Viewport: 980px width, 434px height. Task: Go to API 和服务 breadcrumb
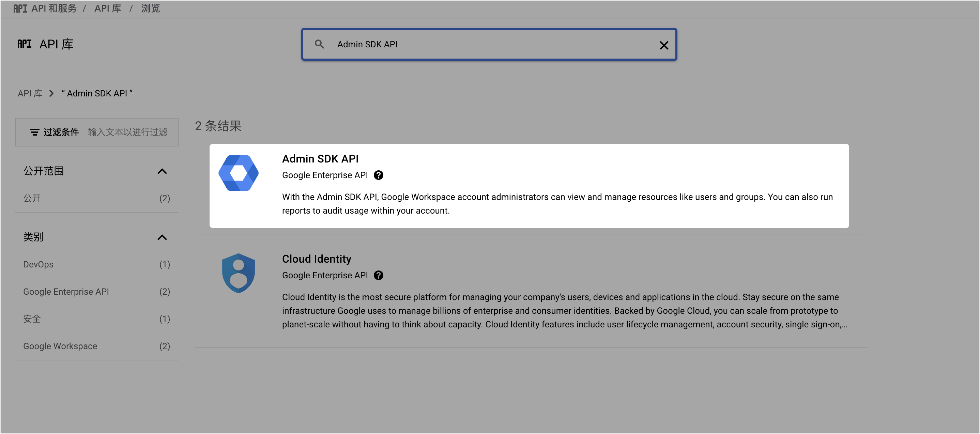point(54,9)
